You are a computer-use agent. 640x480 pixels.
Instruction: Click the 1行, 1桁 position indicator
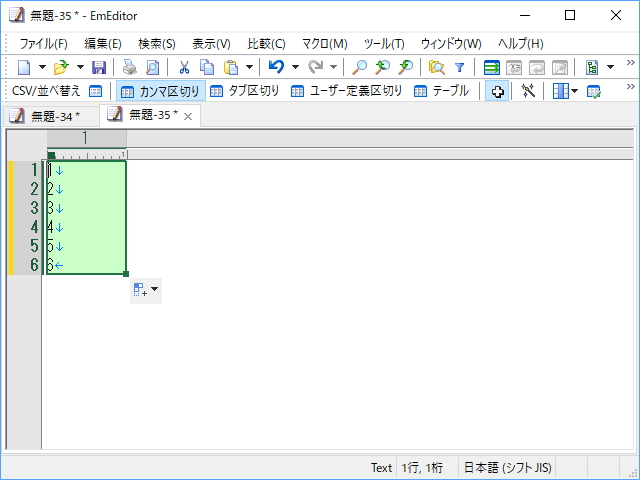click(422, 468)
